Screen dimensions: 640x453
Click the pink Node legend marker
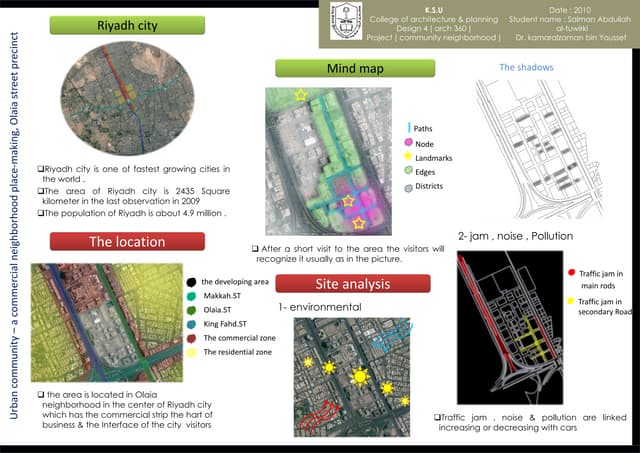tap(408, 143)
